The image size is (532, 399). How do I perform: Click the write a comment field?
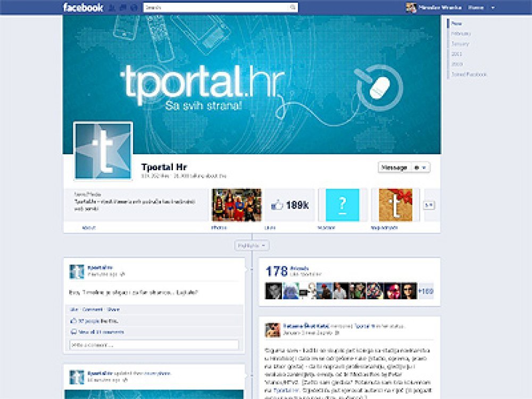[154, 345]
